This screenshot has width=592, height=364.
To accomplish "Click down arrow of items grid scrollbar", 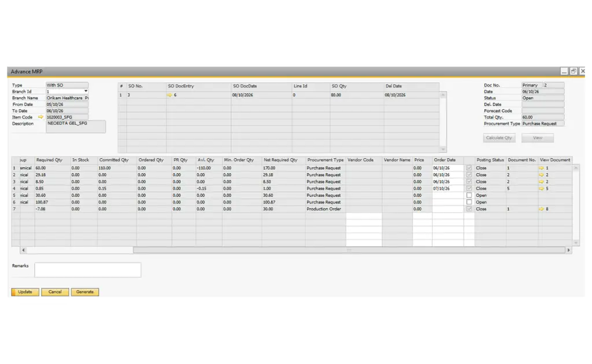I will (x=576, y=243).
